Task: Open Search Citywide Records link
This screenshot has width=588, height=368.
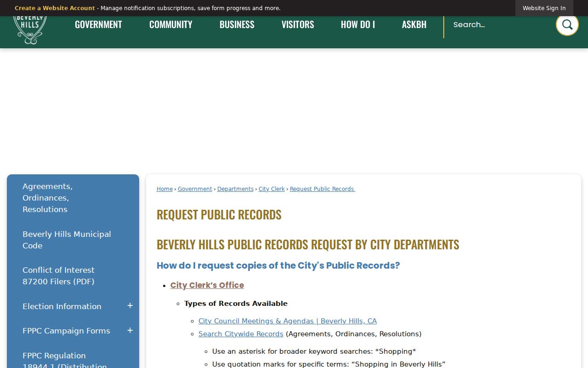Action: pyautogui.click(x=241, y=334)
